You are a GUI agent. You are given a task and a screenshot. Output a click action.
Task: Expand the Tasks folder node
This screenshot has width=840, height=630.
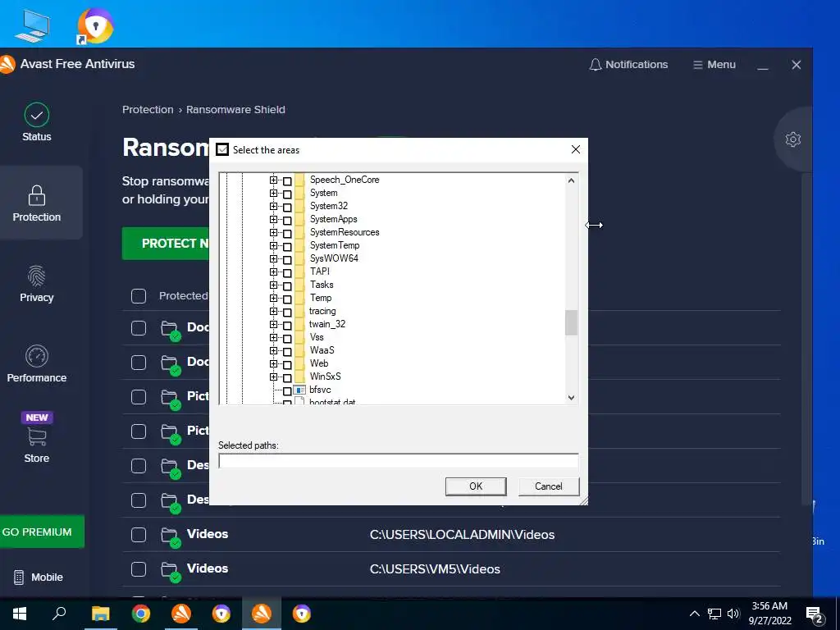[274, 285]
